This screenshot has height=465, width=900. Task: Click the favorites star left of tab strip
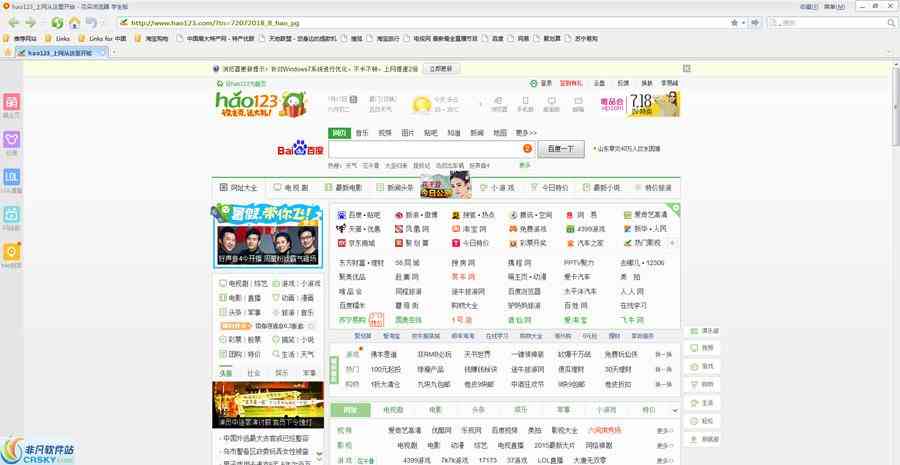point(7,52)
